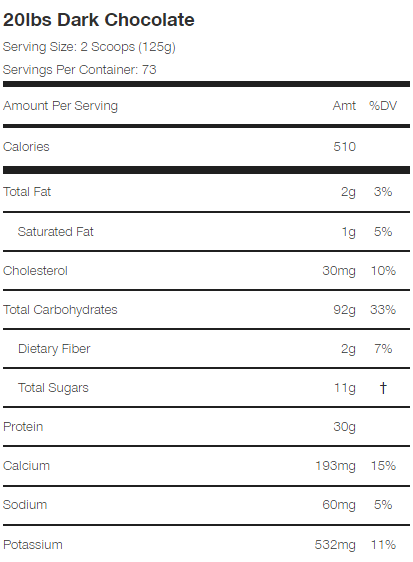Viewport: 413px width, 562px height.
Task: Select the Calories value 510
Action: (x=345, y=147)
